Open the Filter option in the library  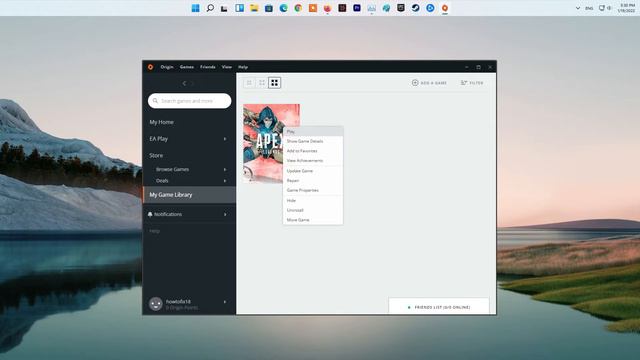472,83
